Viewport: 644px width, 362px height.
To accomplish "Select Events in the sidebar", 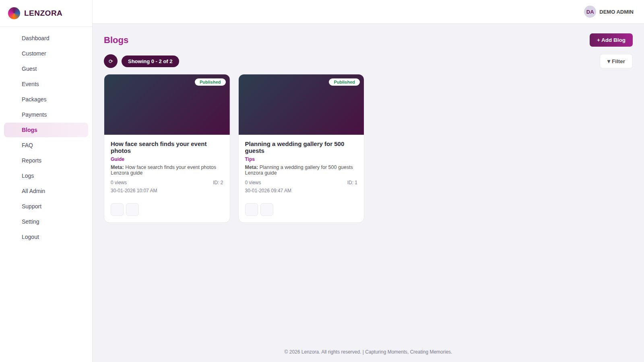I will point(46,84).
